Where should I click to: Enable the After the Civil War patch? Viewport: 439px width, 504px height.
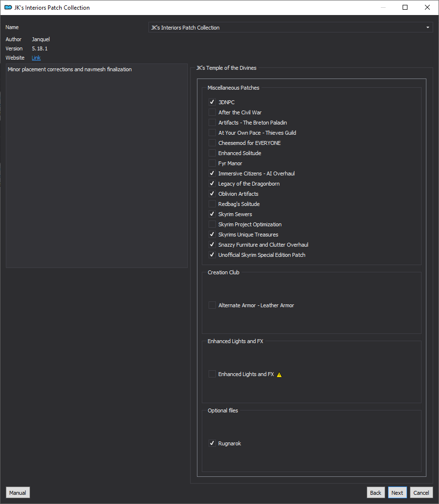[x=212, y=112]
